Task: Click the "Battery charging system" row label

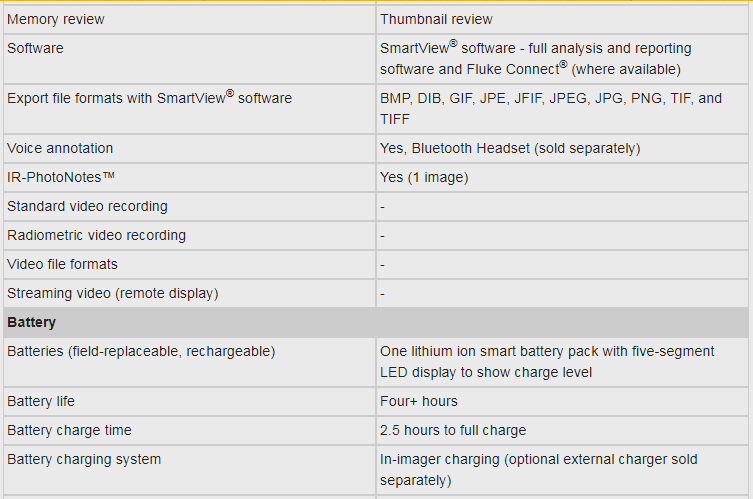Action: (x=84, y=459)
